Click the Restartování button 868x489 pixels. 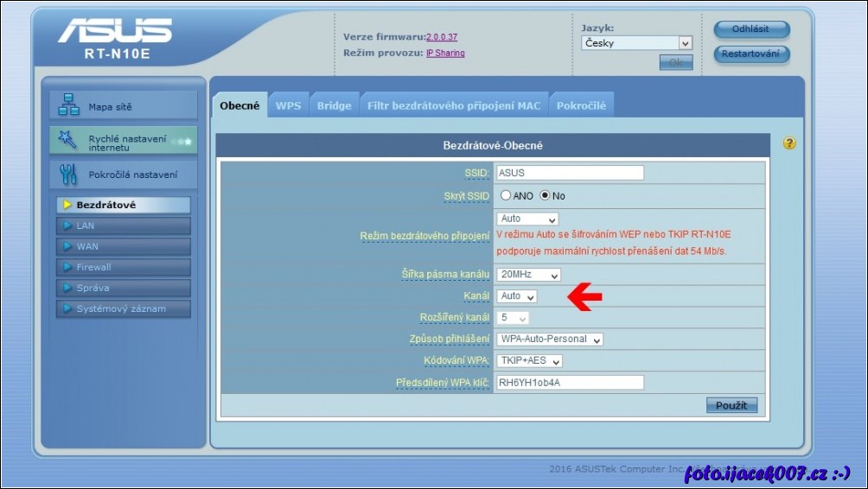pyautogui.click(x=750, y=54)
